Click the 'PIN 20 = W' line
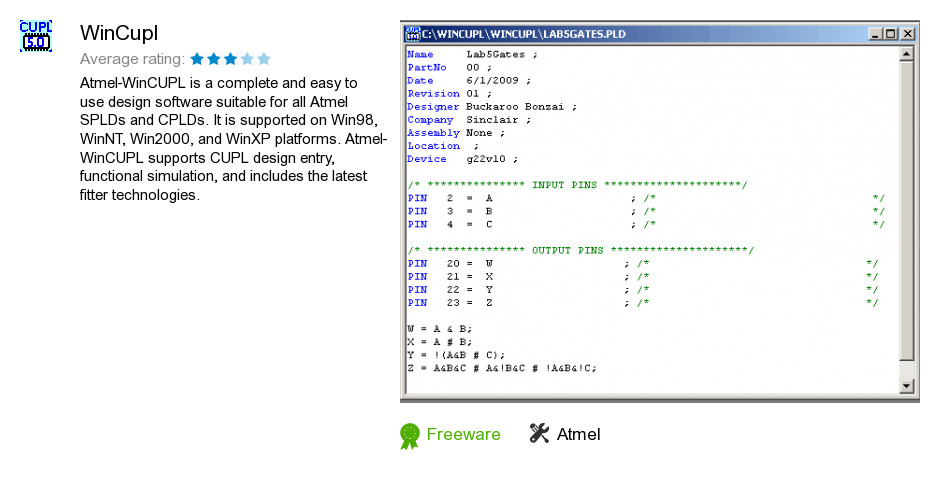 coord(643,264)
